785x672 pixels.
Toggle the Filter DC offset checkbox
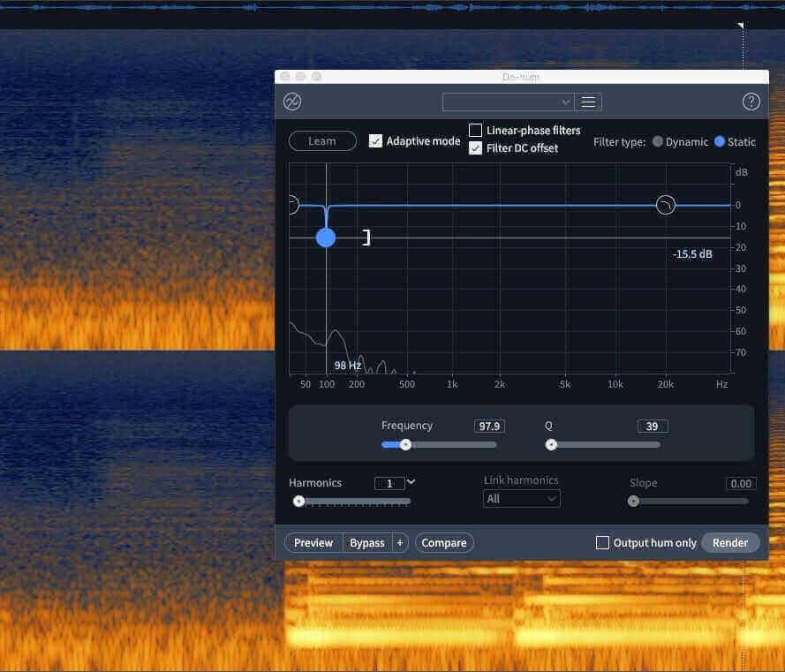(475, 148)
